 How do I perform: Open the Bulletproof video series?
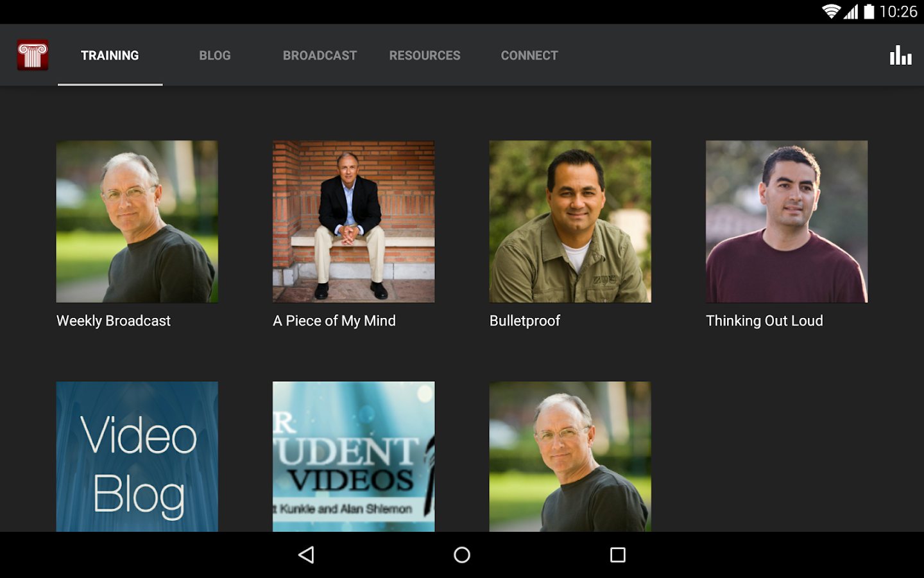570,222
